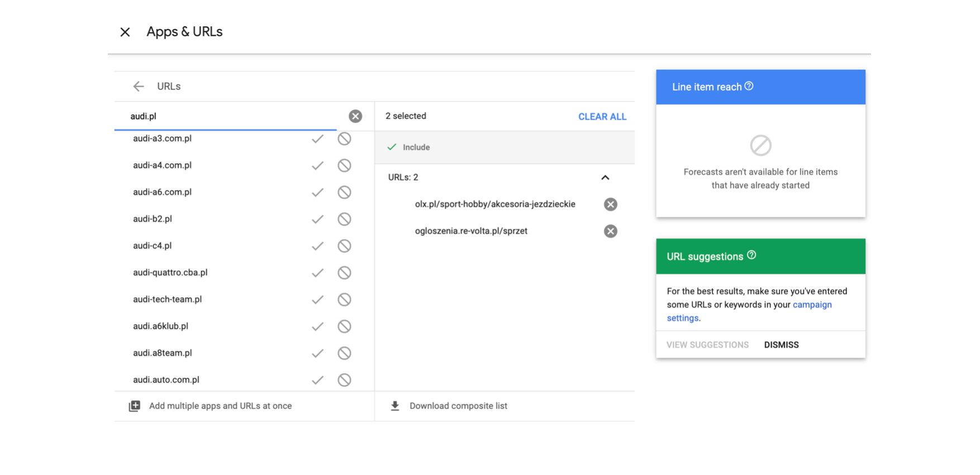Exclude audi.auto.com.pl using the block icon
This screenshot has width=980, height=475.
tap(344, 380)
